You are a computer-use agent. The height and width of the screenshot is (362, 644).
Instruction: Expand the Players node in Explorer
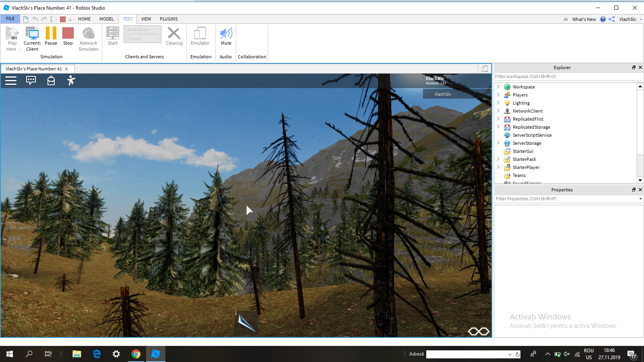(x=498, y=95)
